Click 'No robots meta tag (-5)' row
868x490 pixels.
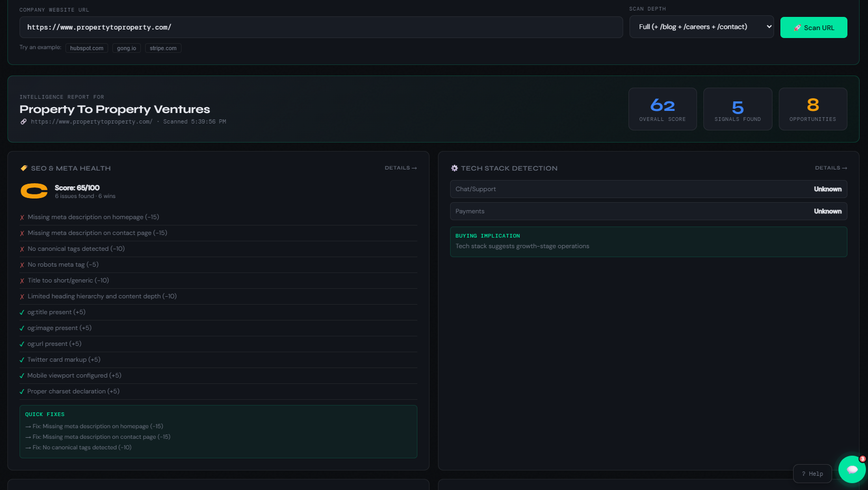[x=218, y=265]
